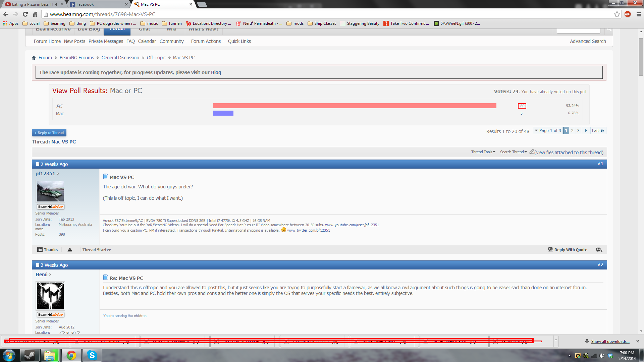Screen dimensions: 644x362
Task: Open the Adblock Plus extension icon
Action: click(x=628, y=14)
